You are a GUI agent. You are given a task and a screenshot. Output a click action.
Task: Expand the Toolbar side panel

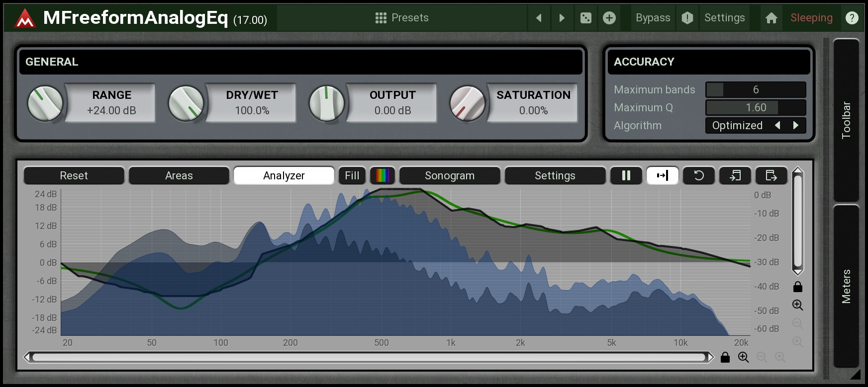[846, 120]
